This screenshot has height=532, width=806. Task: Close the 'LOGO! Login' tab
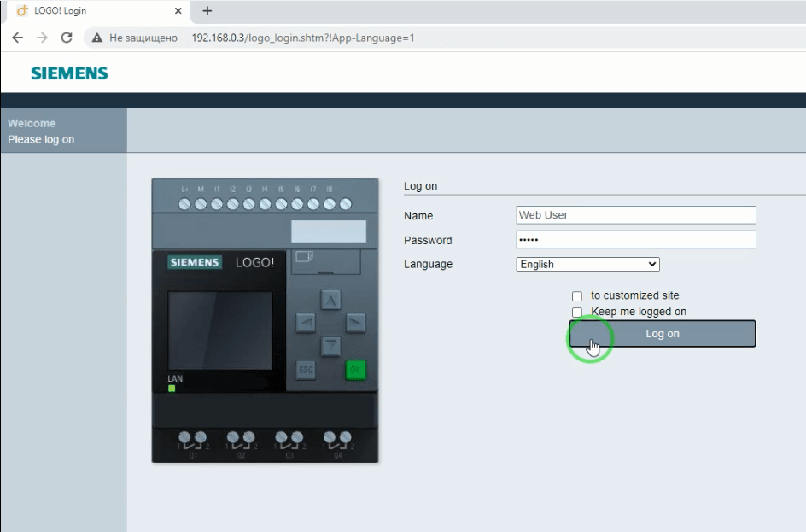(178, 11)
